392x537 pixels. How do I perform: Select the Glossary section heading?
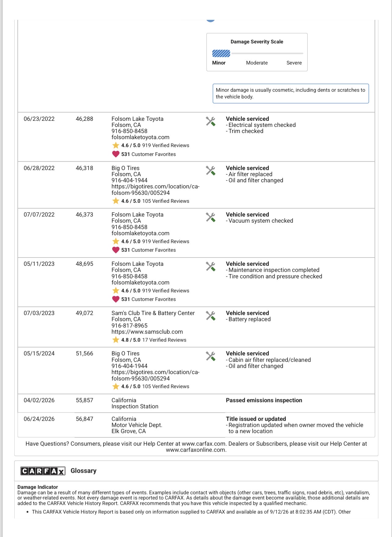[x=83, y=471]
